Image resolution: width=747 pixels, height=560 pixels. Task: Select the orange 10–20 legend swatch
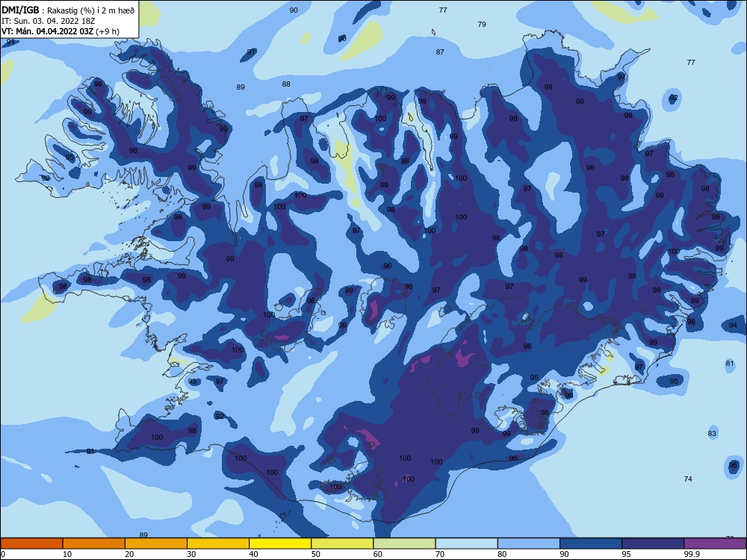(94, 544)
